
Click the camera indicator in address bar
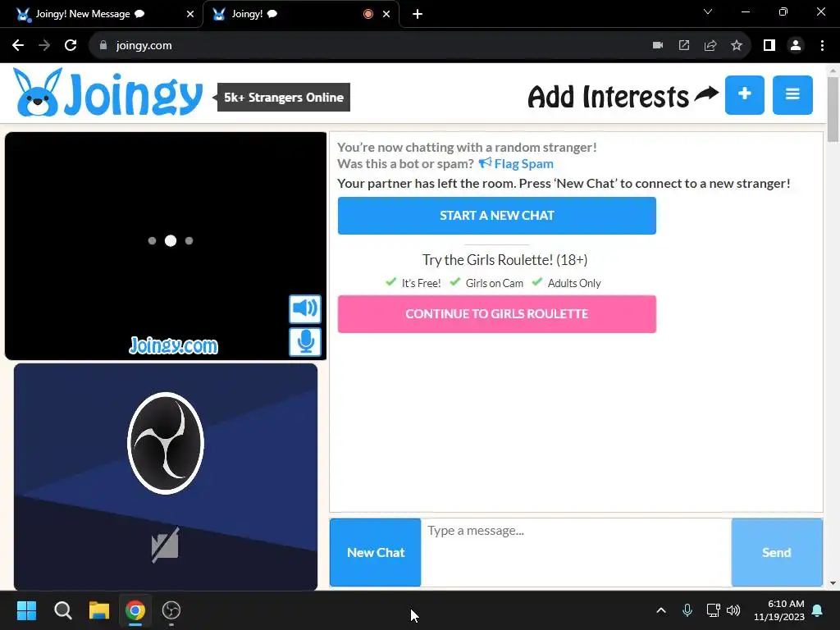658,46
